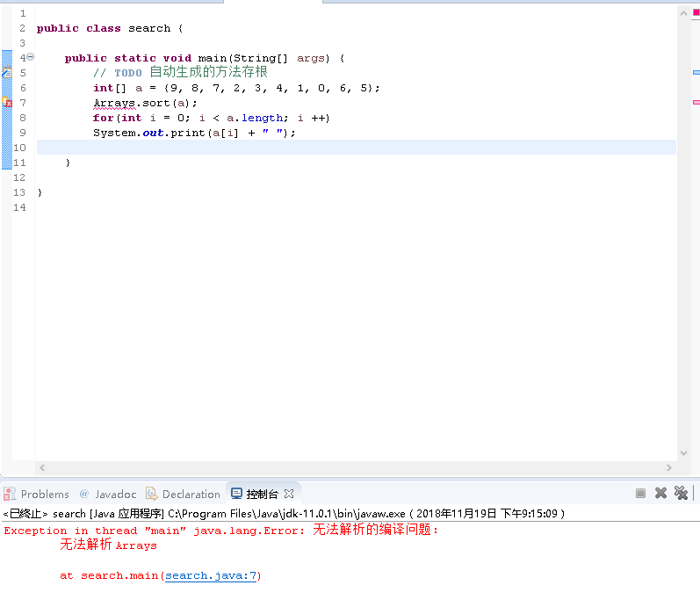Open the search.java:7 stack trace link
The image size is (700, 614).
[211, 575]
